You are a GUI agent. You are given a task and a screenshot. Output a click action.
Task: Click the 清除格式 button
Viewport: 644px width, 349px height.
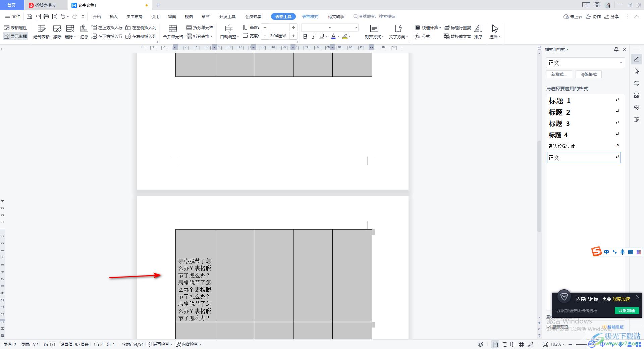tap(589, 74)
